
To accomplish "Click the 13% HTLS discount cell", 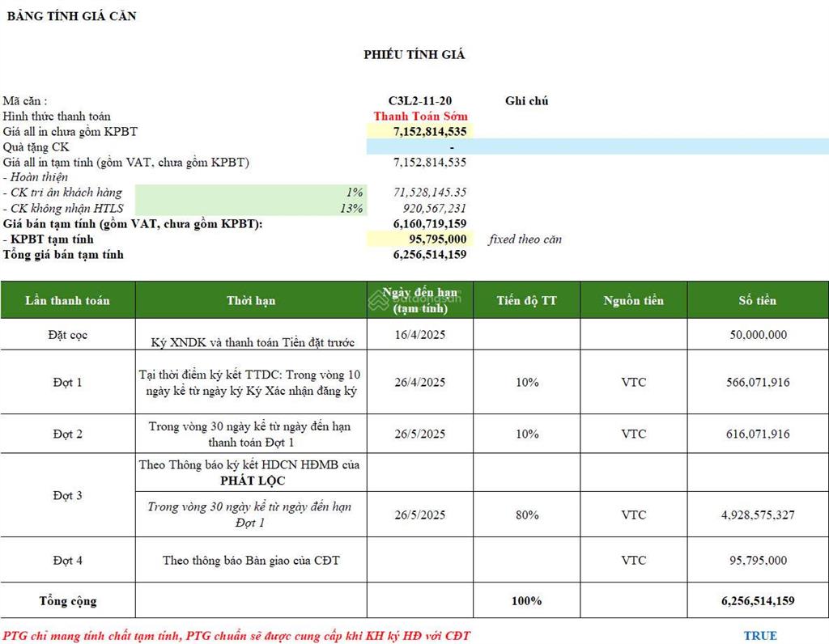I will pyautogui.click(x=251, y=208).
